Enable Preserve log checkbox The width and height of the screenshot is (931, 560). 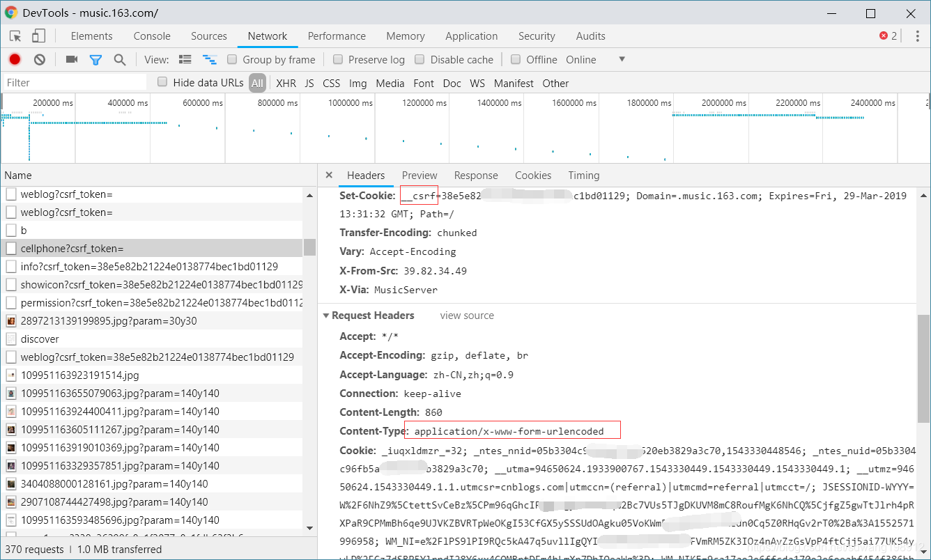coord(338,59)
